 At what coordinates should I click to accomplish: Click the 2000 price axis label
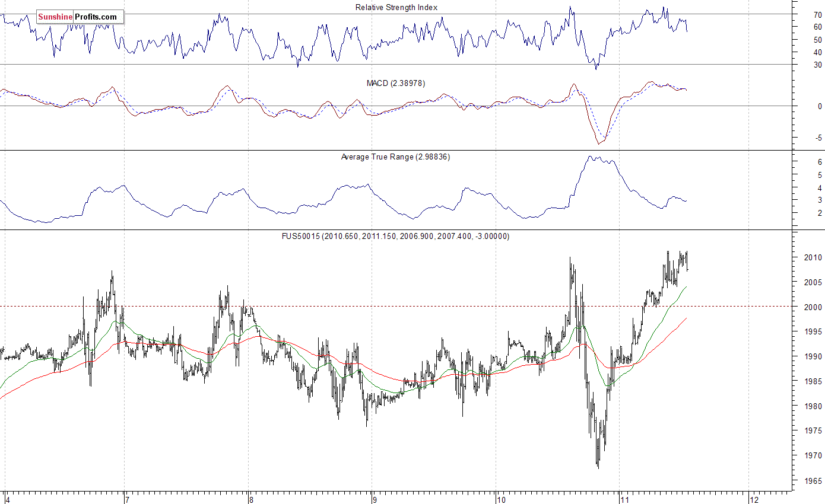tap(814, 308)
